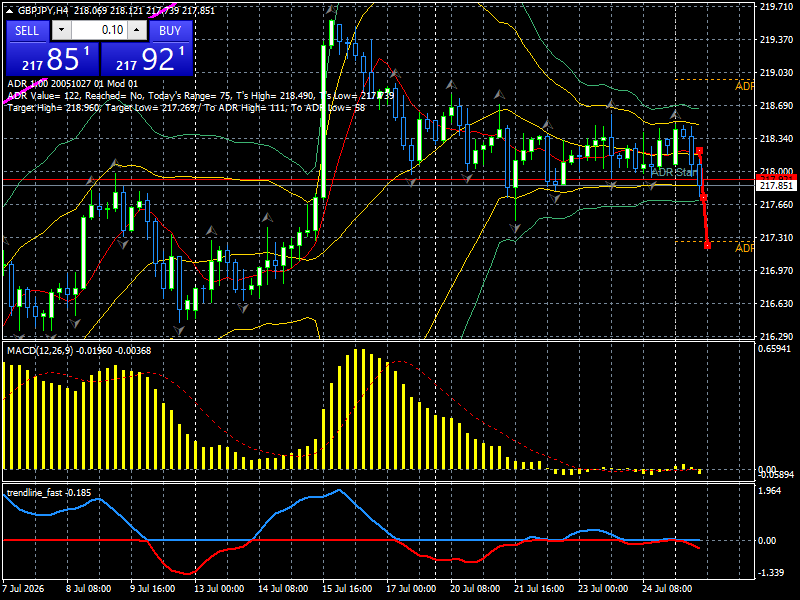Click the 216.970 price scale label

[x=776, y=270]
